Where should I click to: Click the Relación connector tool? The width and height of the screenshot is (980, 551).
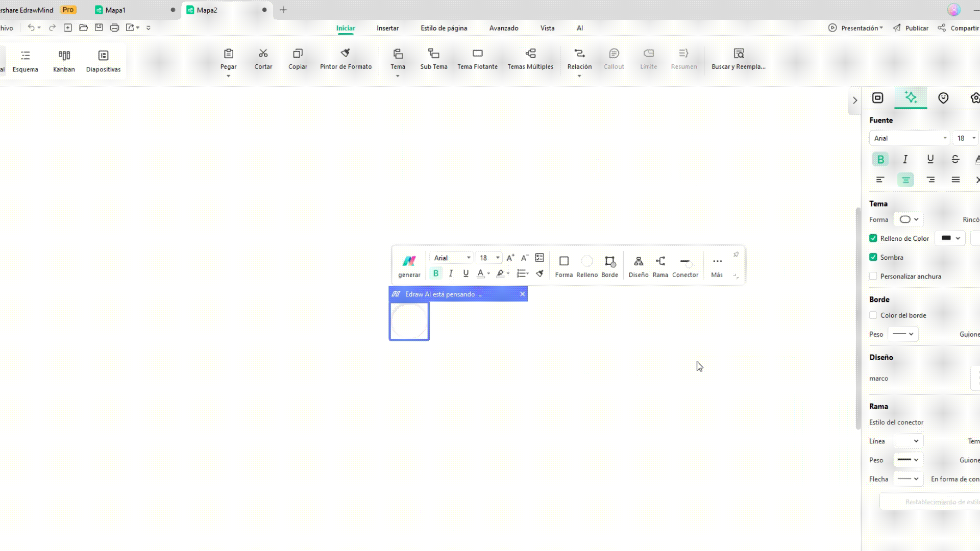click(x=579, y=59)
